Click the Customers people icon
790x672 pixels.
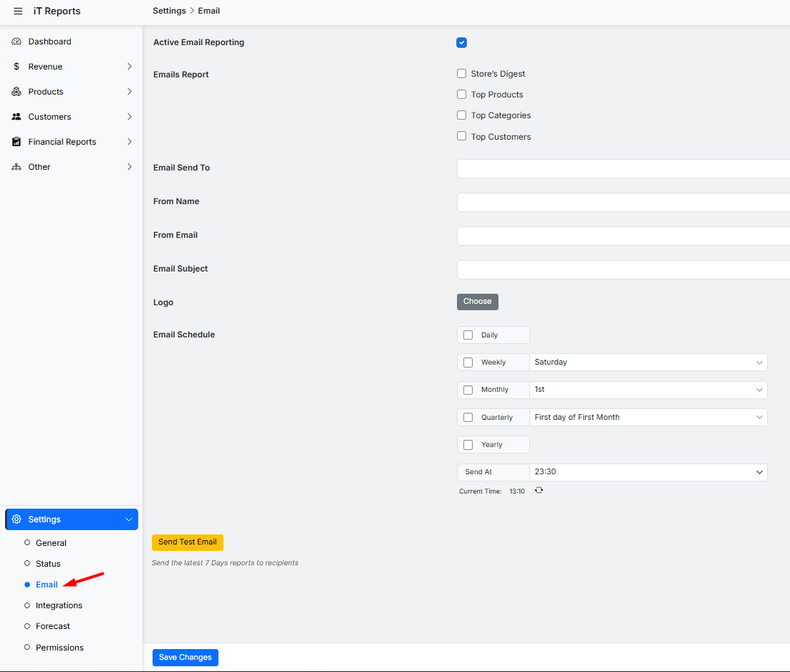point(16,117)
